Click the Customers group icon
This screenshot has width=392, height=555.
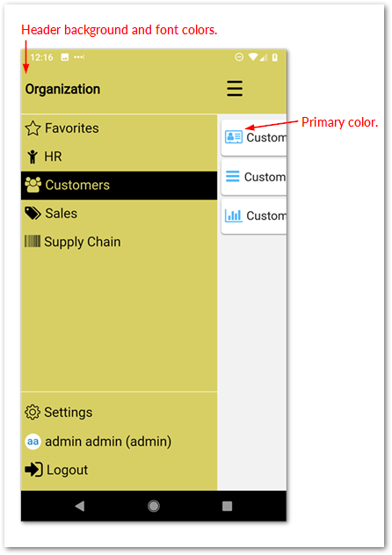pos(33,185)
